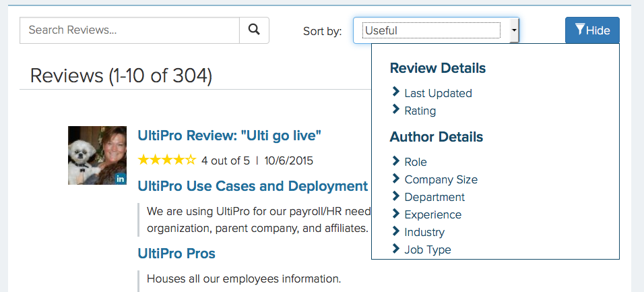Viewport: 644px width, 292px height.
Task: Focus the Search Reviews text field
Action: 129,30
